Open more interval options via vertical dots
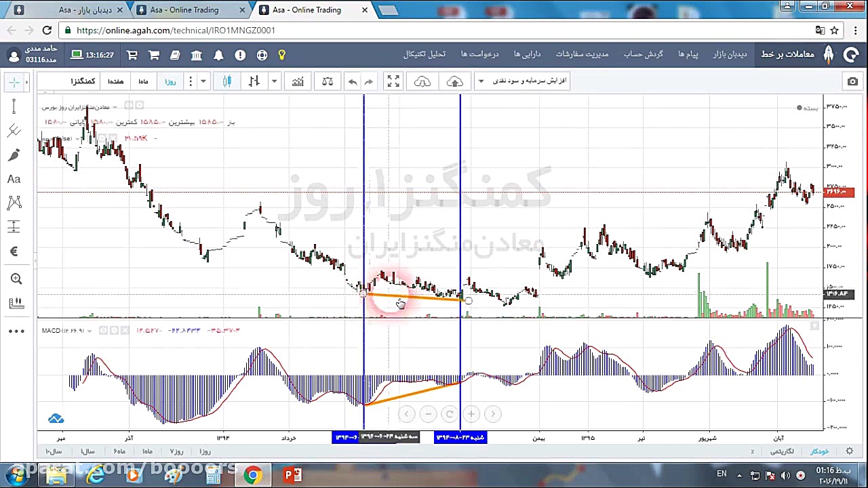This screenshot has width=868, height=488. 191,81
